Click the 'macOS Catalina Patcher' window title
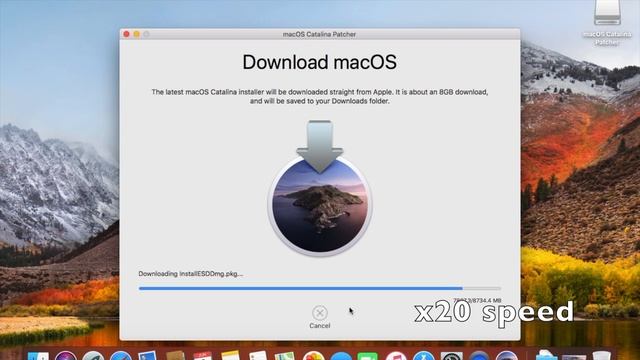 tap(319, 34)
